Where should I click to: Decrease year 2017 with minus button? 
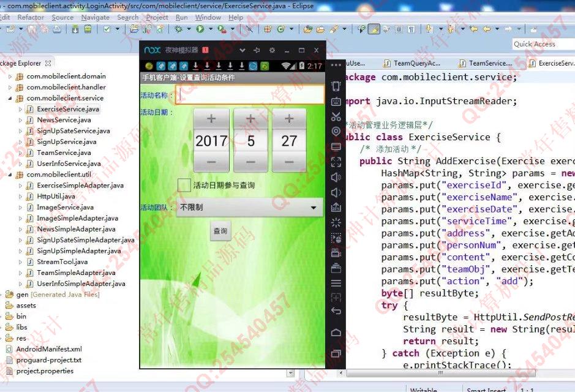(x=211, y=162)
